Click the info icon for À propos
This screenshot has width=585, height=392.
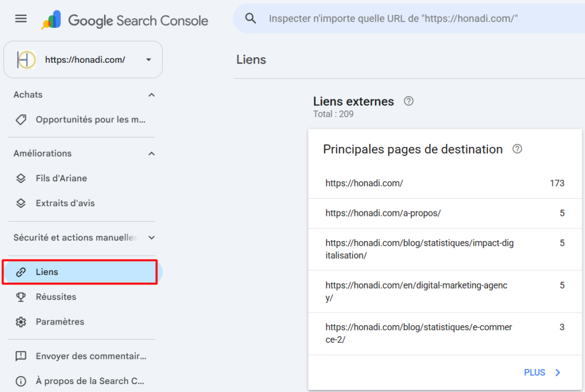(x=21, y=381)
